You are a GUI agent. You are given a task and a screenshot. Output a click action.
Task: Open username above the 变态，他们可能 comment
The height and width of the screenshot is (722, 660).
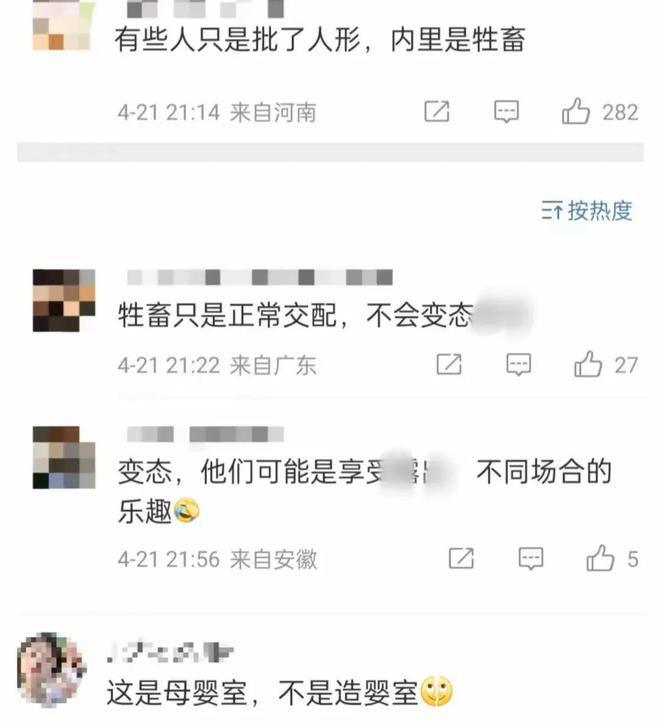coord(205,434)
